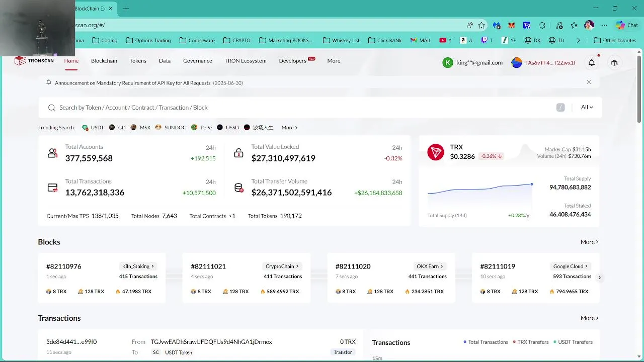Click the green K account avatar
Viewport: 644px width, 362px height.
(x=447, y=62)
